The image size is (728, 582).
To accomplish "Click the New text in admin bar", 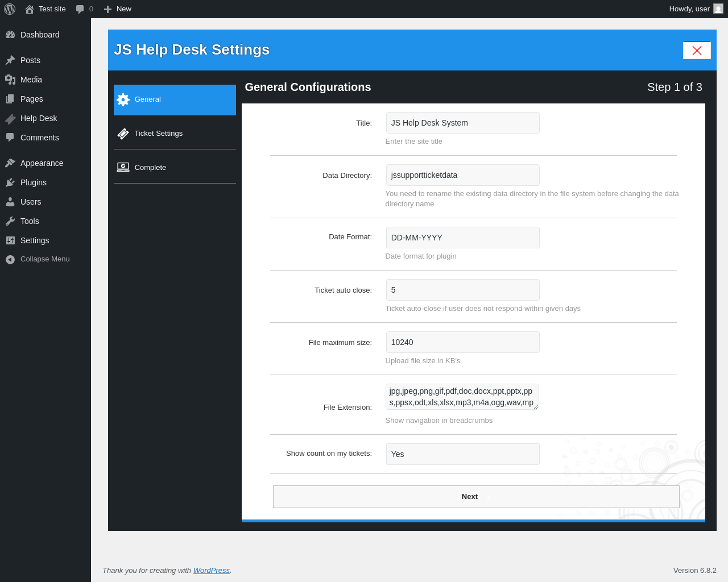I will coord(124,9).
